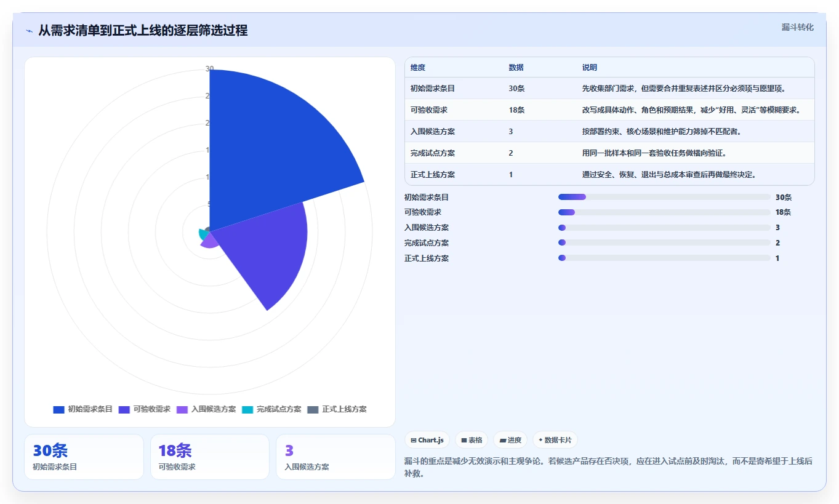Viewport: 839px width, 504px height.
Task: Toggle 初始需求条目 legend color box
Action: [59, 409]
